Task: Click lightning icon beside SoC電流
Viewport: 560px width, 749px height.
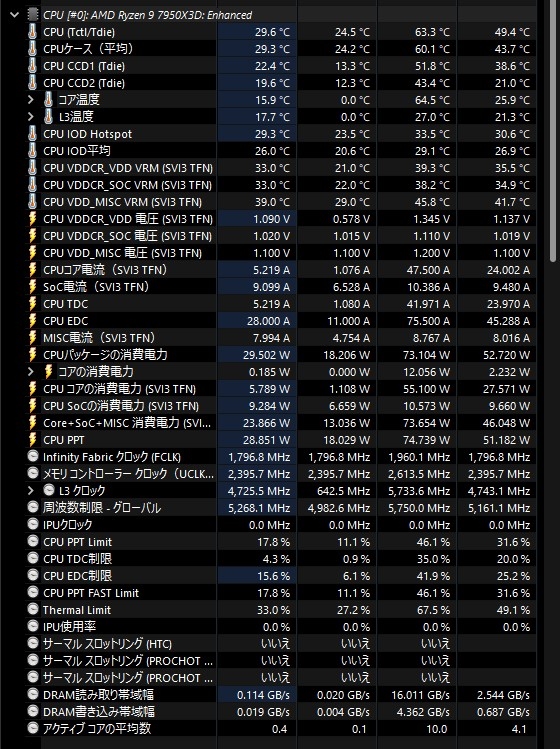Action: click(32, 287)
